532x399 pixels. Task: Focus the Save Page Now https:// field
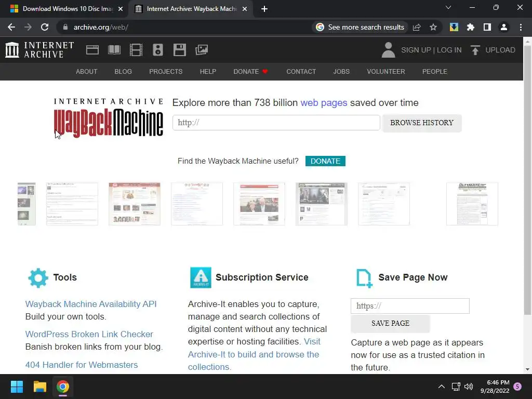click(410, 306)
